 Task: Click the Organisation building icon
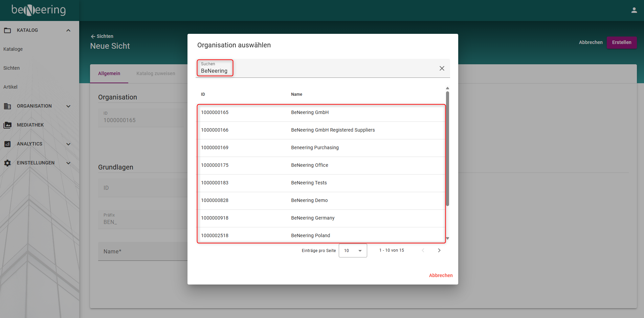pyautogui.click(x=7, y=106)
